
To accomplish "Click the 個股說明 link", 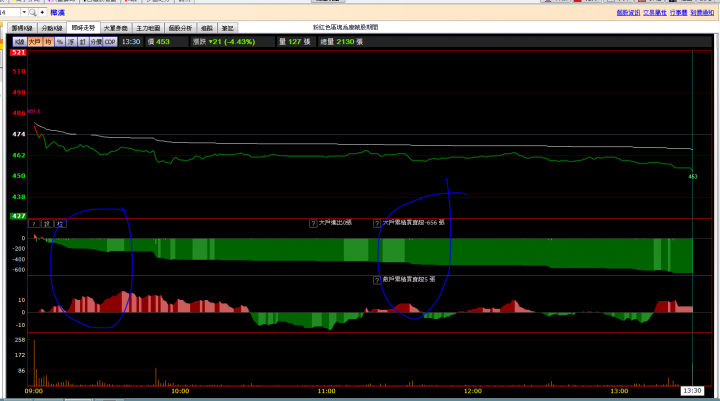I will [628, 13].
